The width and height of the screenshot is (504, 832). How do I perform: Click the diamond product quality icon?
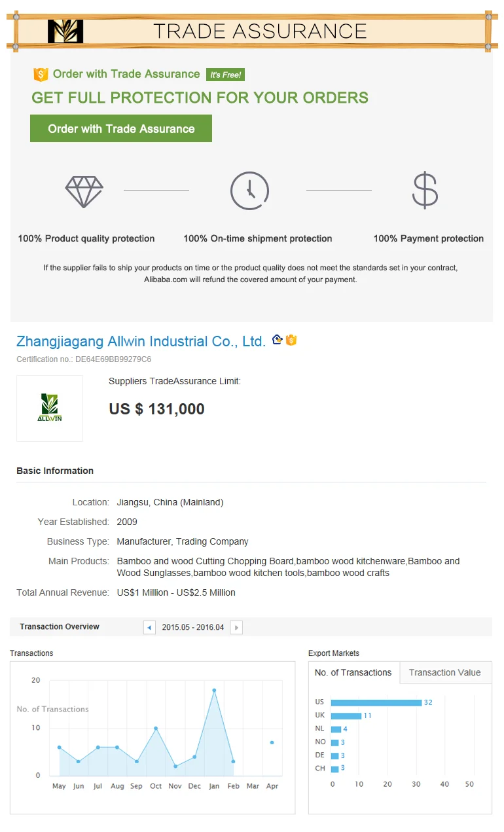coord(84,191)
